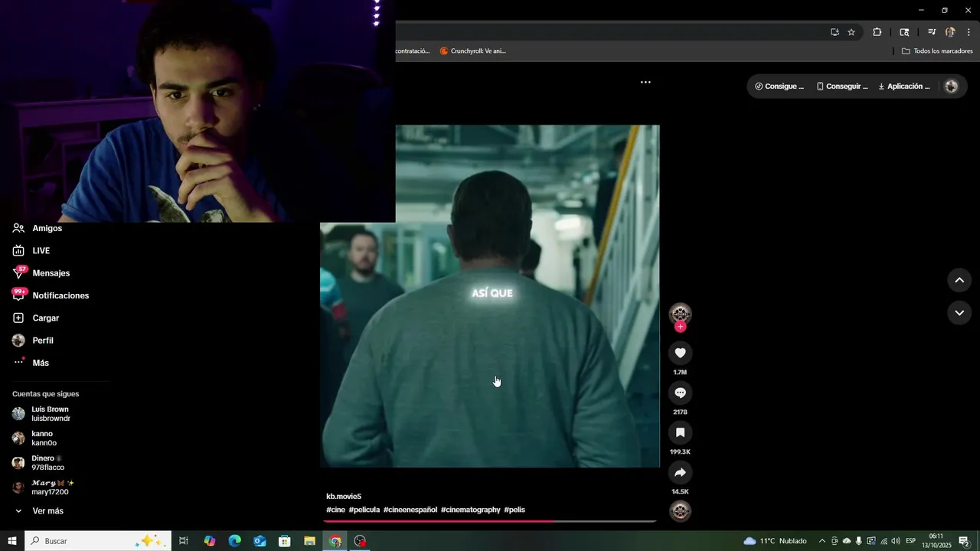
Task: Open the LIVE section
Action: [x=31, y=251]
